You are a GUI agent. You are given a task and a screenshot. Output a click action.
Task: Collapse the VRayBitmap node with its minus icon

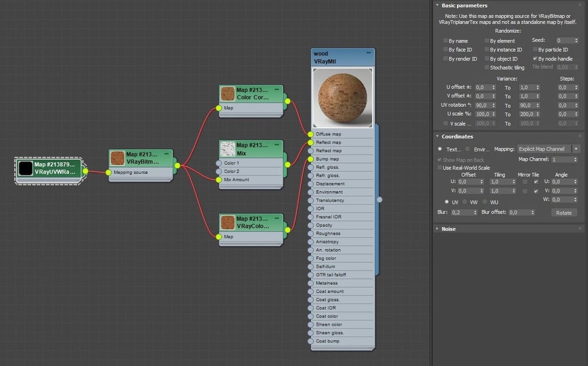(x=167, y=153)
